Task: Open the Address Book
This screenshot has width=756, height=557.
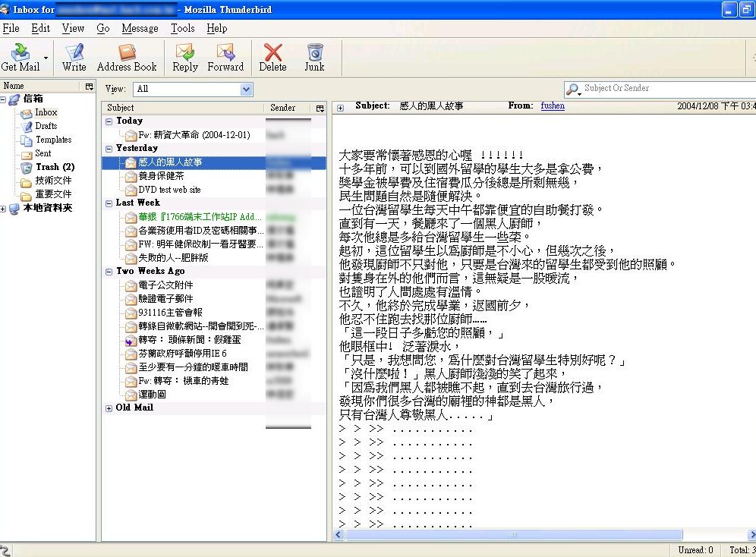Action: pyautogui.click(x=127, y=56)
